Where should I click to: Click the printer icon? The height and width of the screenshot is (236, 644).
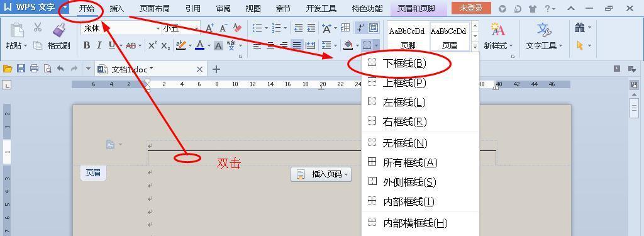click(34, 69)
